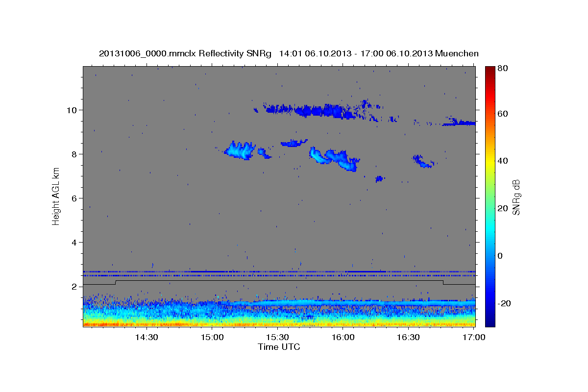Click the 'Height AGL km' axis label
Image resolution: width=588 pixels, height=392 pixels.
coord(56,196)
